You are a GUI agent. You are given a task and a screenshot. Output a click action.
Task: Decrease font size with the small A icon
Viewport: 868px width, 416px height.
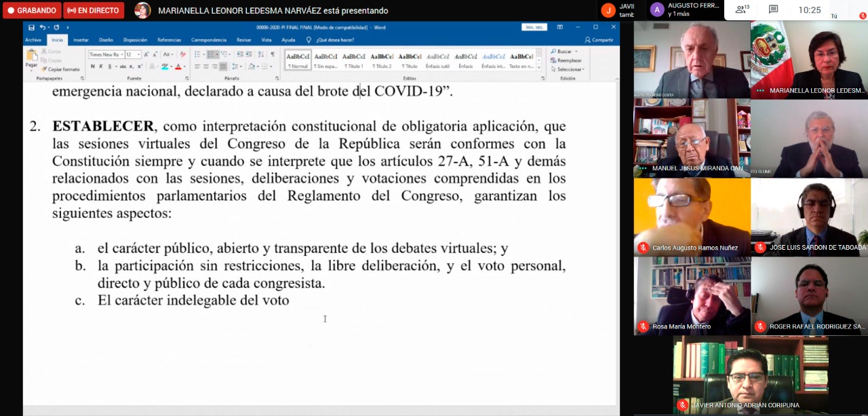tap(155, 54)
